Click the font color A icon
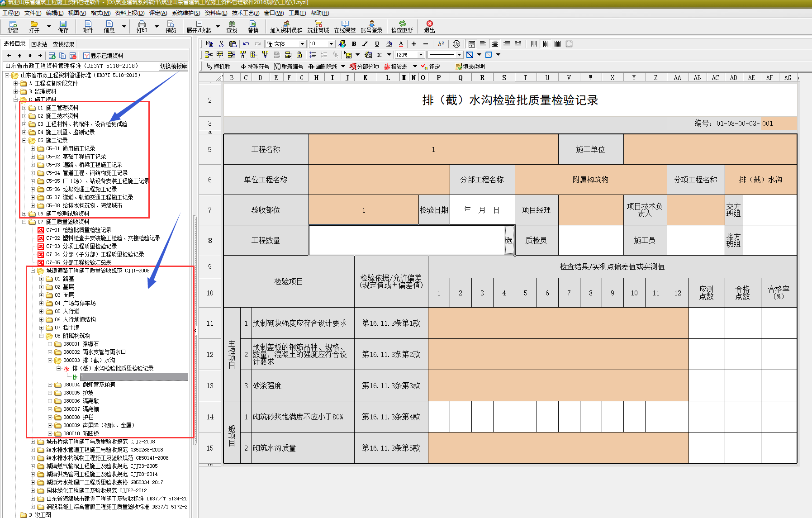This screenshot has width=812, height=518. coord(401,44)
